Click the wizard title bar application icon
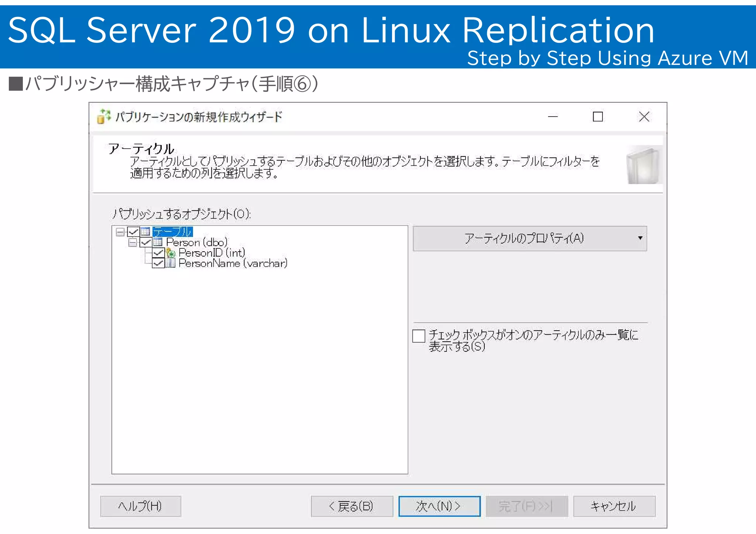756x534 pixels. coord(104,116)
